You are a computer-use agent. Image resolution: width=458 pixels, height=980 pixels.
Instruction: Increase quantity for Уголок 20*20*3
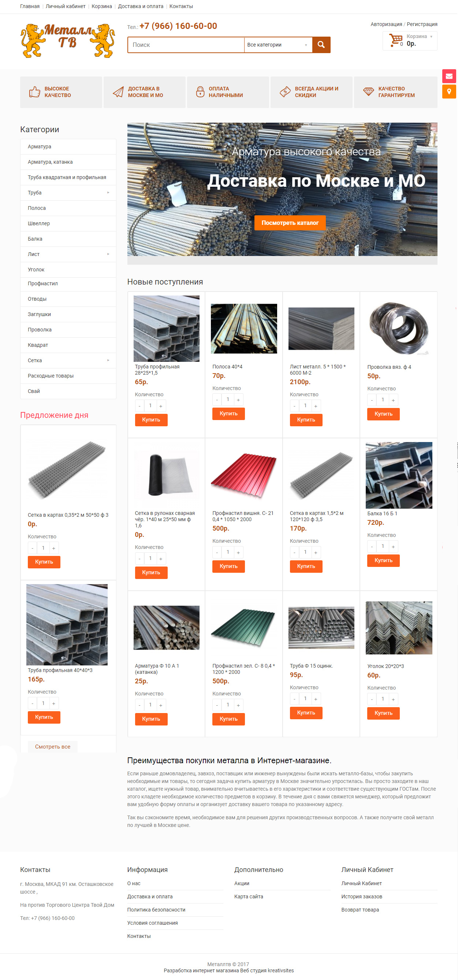point(393,699)
